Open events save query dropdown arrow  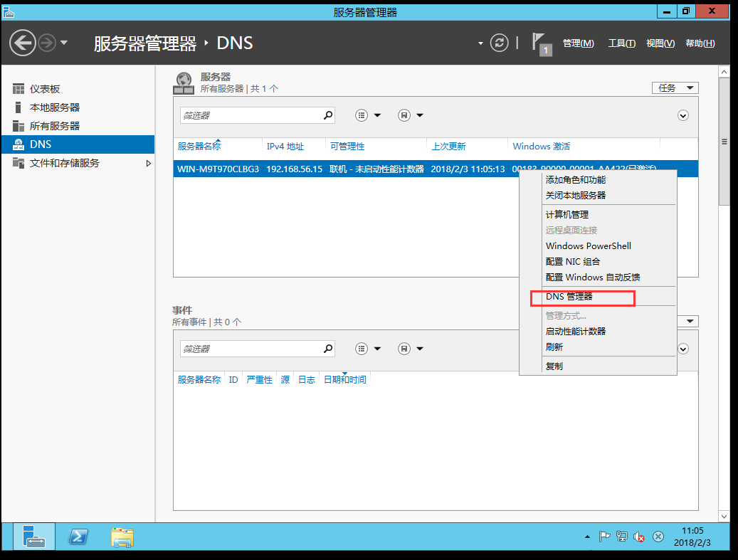click(420, 349)
